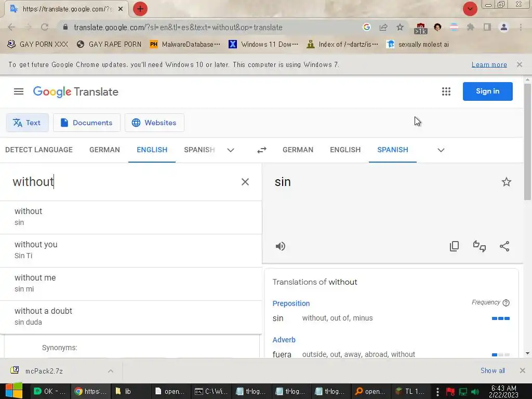This screenshot has width=532, height=399.
Task: Open Chrome three-dot menu
Action: pyautogui.click(x=521, y=27)
